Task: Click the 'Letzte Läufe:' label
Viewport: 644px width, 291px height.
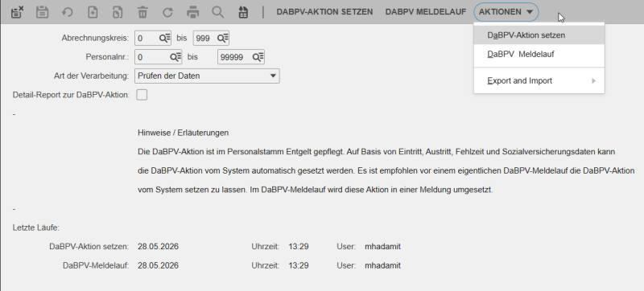Action: (x=36, y=227)
